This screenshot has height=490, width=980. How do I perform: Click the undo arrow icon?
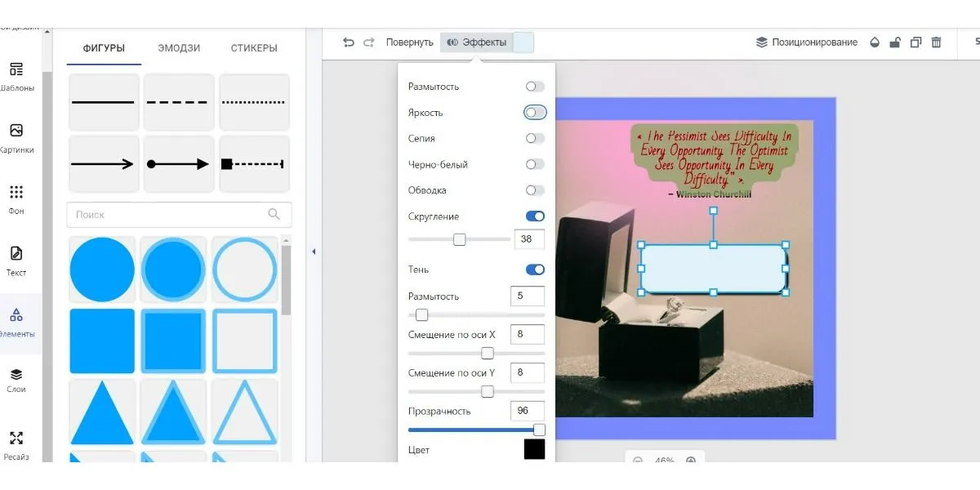[x=349, y=42]
